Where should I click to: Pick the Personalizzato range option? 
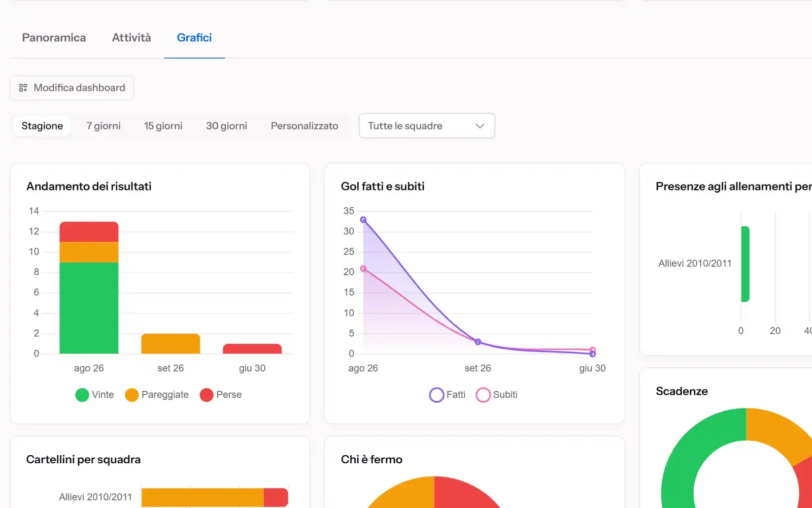(304, 126)
